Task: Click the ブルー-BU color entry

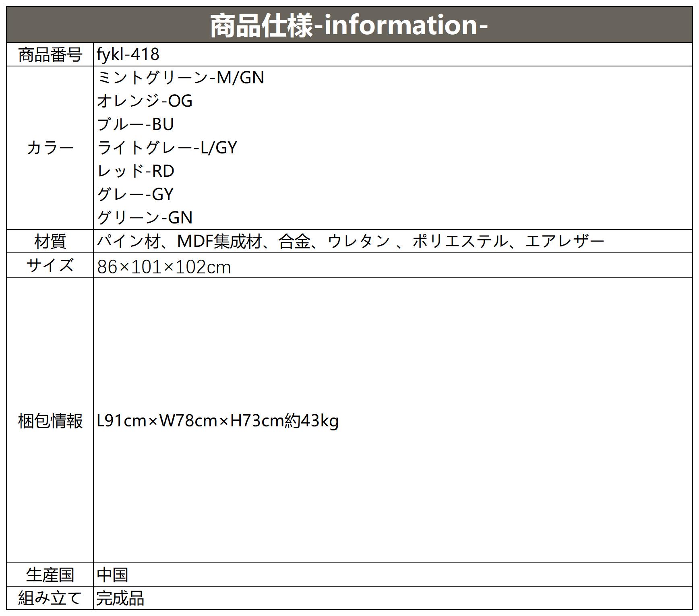Action: tap(135, 124)
